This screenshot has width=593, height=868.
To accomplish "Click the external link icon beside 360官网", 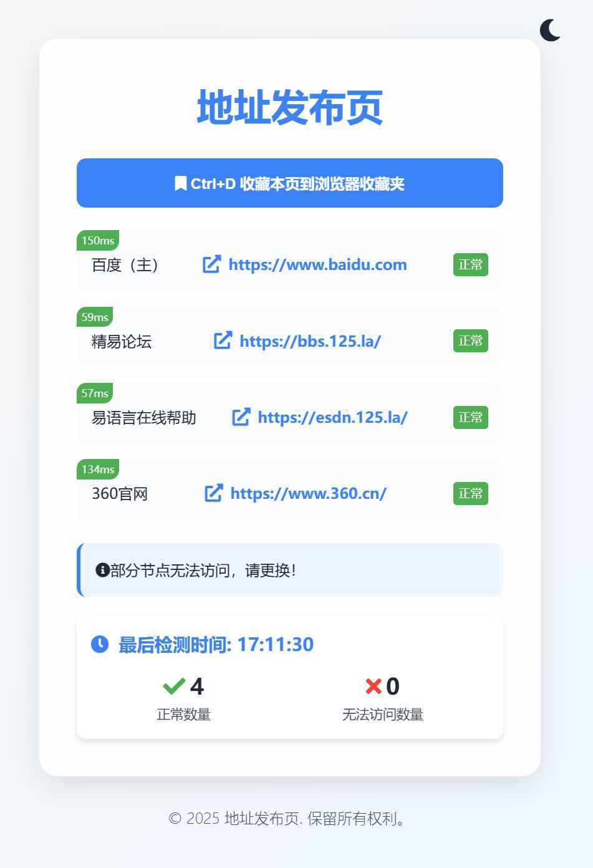I will click(214, 493).
